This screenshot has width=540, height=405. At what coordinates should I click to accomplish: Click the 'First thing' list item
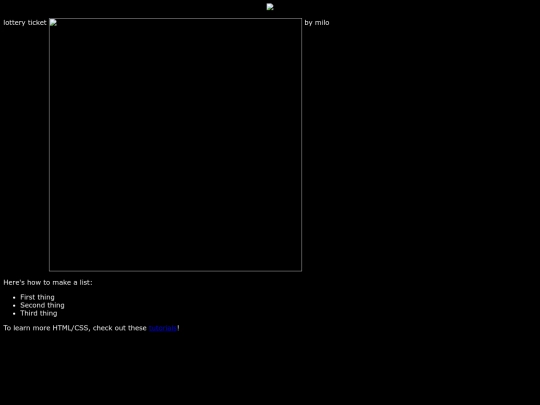coord(37,297)
